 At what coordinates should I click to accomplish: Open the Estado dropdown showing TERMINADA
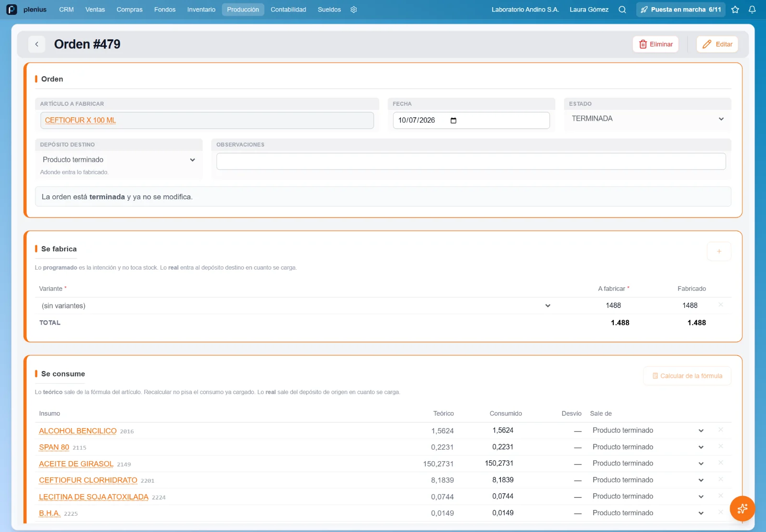pyautogui.click(x=647, y=119)
